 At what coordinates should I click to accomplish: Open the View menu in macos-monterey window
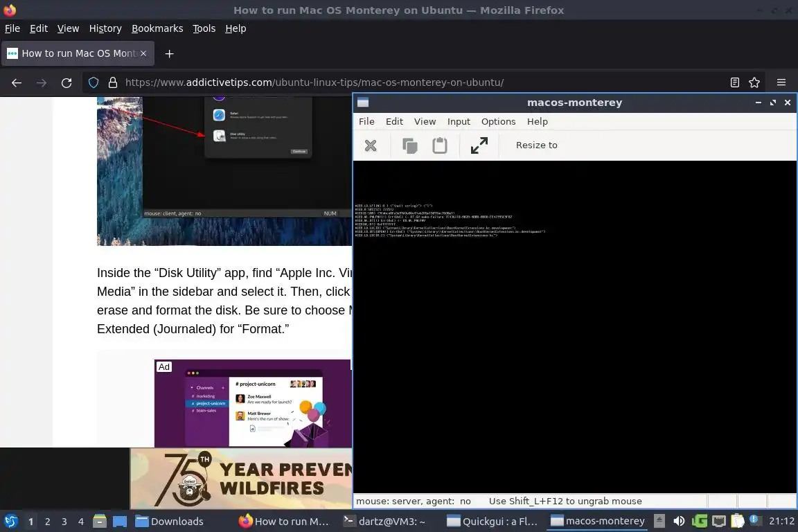425,122
